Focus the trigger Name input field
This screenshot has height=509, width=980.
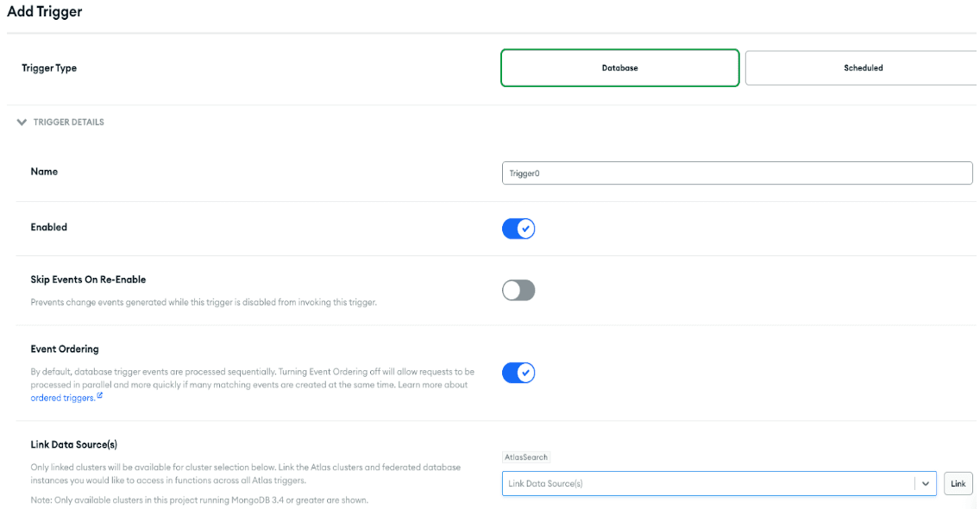click(x=737, y=173)
